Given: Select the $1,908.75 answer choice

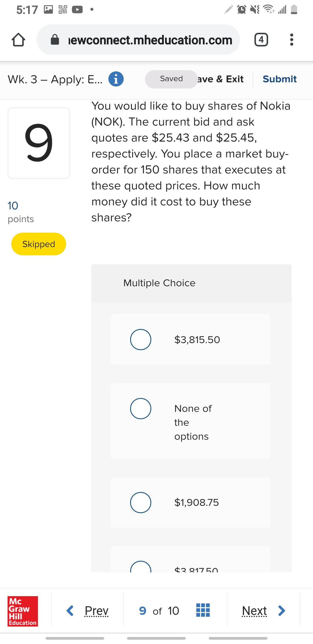Looking at the screenshot, I should point(141,502).
